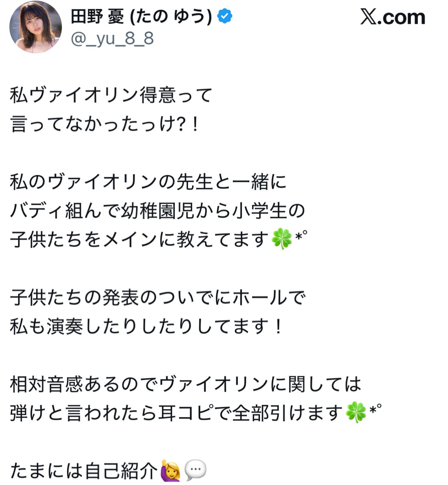Click the ".com" watermark text

coord(401,17)
